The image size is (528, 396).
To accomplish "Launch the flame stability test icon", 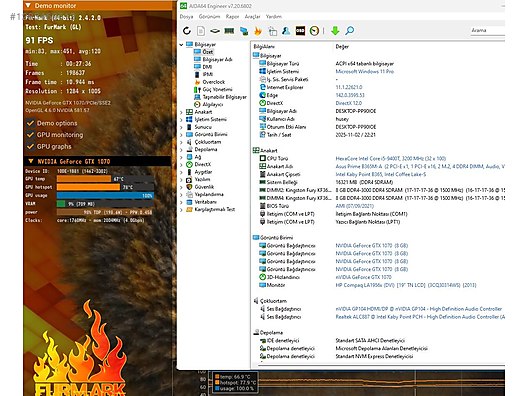I will point(258,31).
